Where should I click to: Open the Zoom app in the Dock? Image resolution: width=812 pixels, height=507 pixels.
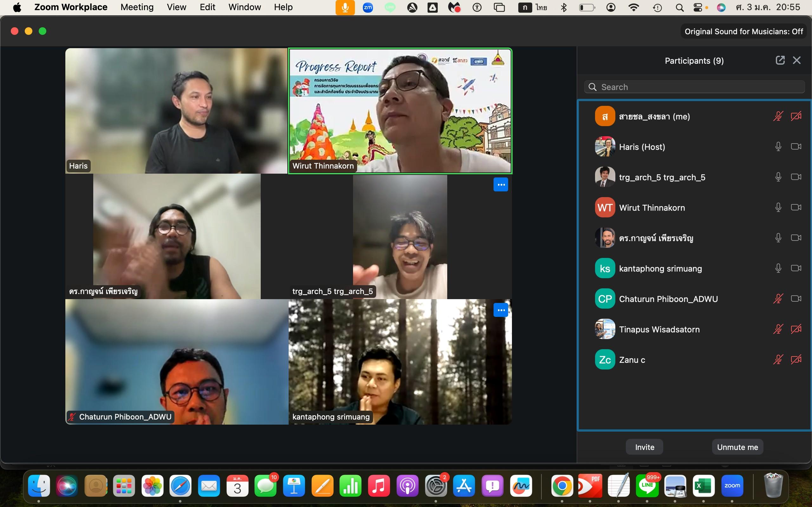pyautogui.click(x=732, y=486)
